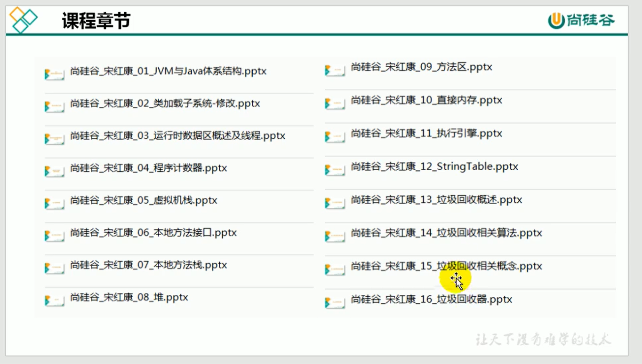Click the pptx icon for 13_垃圾回收概述
Viewport: 642px width, 364px height.
[335, 203]
